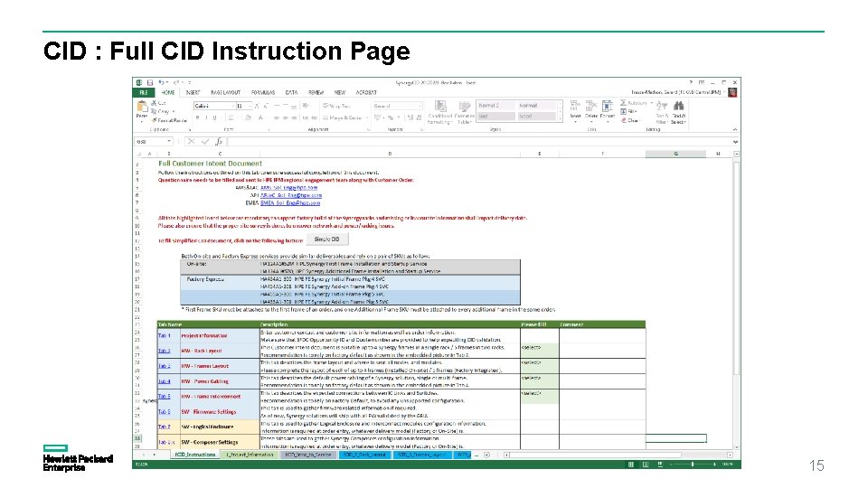This screenshot has width=868, height=488.
Task: Click the Redo arrow icon
Action: pyautogui.click(x=176, y=82)
